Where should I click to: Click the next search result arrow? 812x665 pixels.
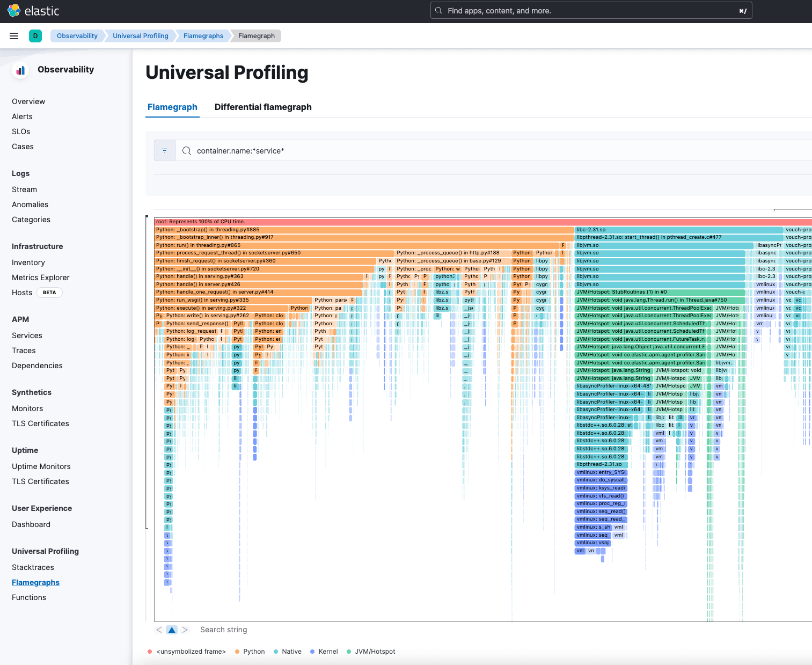(185, 630)
